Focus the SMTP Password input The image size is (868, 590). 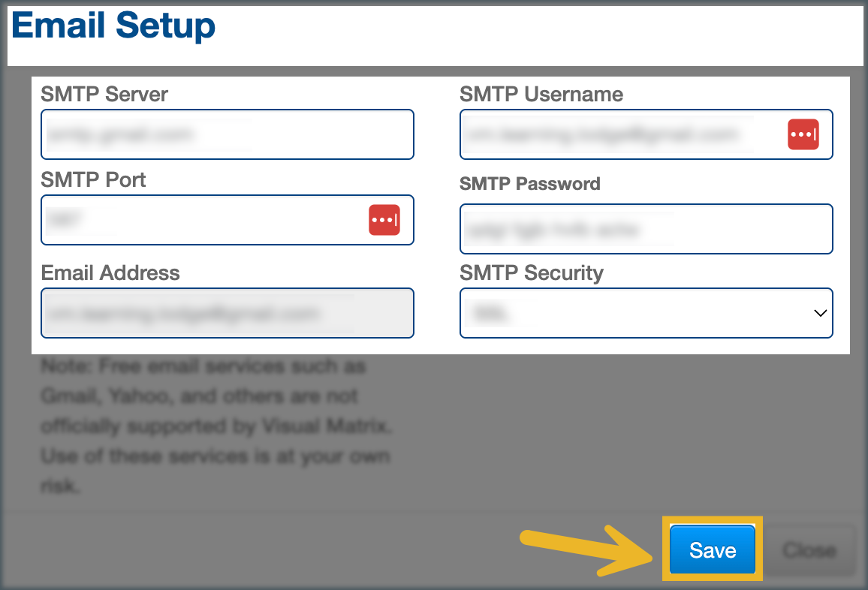[646, 229]
